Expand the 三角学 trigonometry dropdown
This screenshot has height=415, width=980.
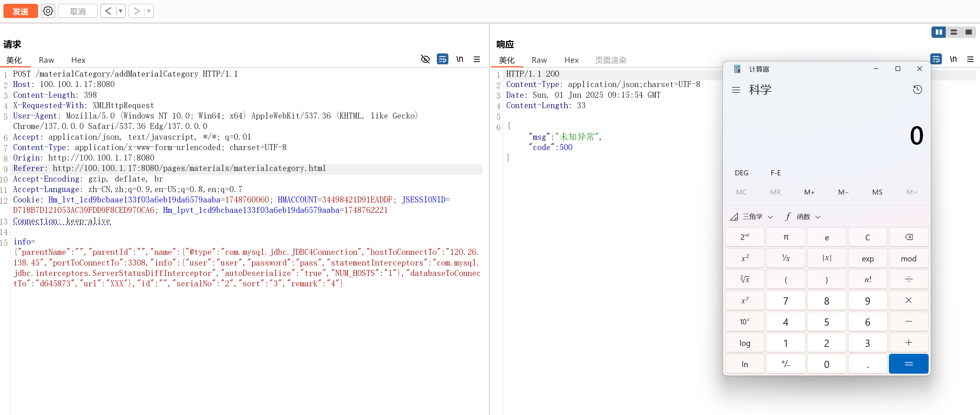click(x=751, y=217)
